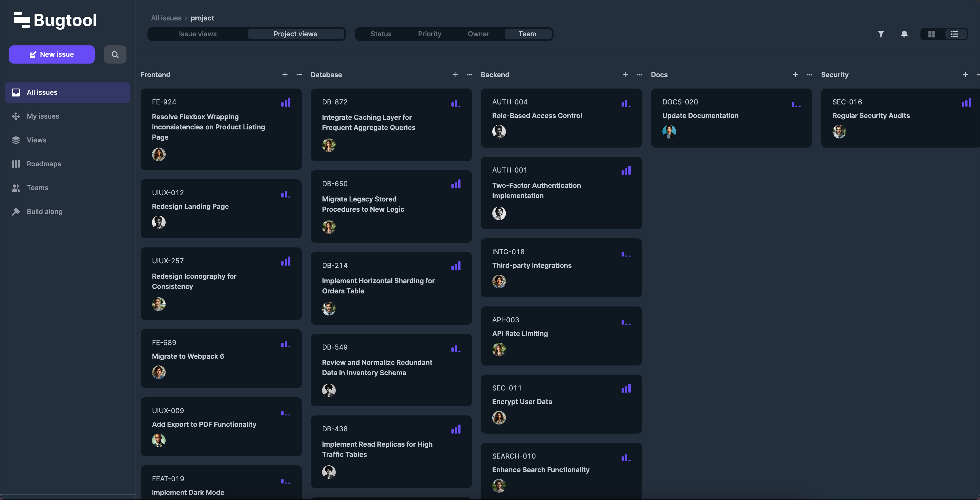Open Frontend column more options menu
Screen dimensions: 980x500
pos(299,75)
